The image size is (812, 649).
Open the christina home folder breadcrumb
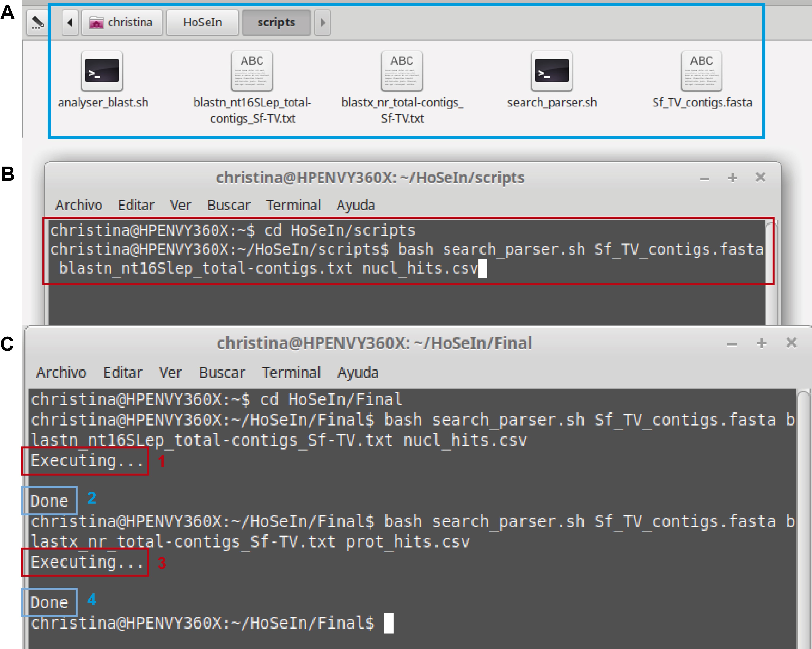point(122,22)
